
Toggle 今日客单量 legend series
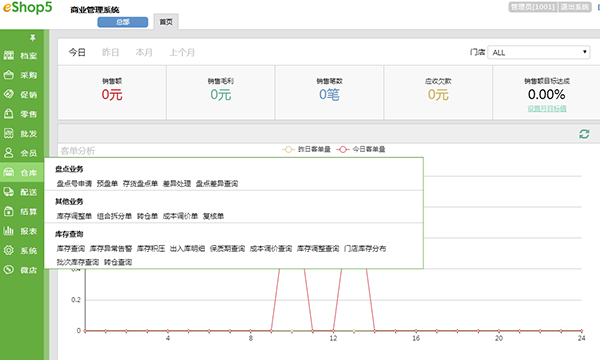pos(361,149)
